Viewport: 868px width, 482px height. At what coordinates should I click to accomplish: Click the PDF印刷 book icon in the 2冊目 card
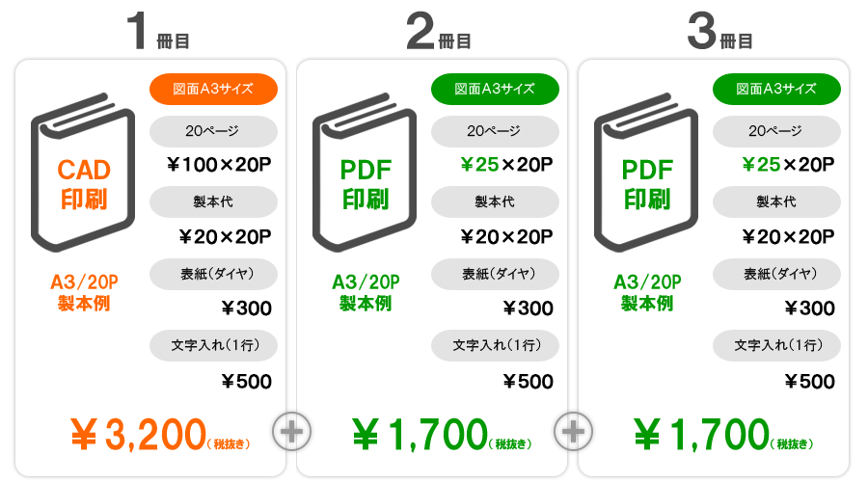(365, 173)
